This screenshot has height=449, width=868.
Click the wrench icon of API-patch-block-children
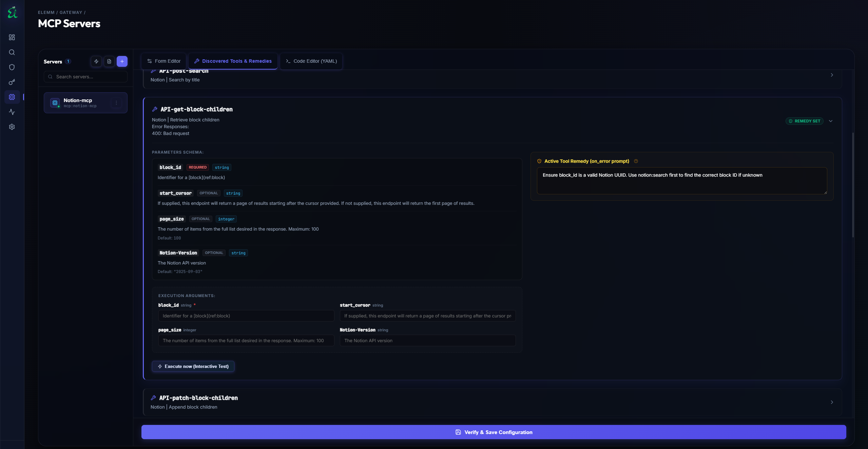click(153, 398)
